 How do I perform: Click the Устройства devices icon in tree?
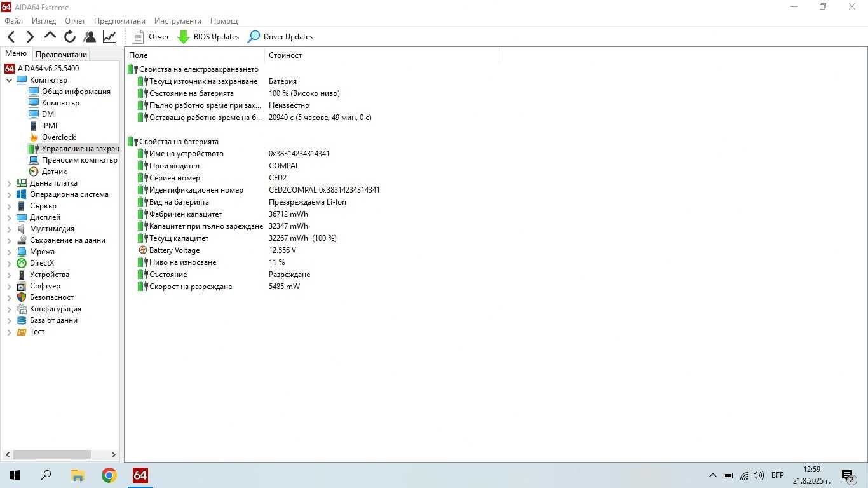coord(22,274)
